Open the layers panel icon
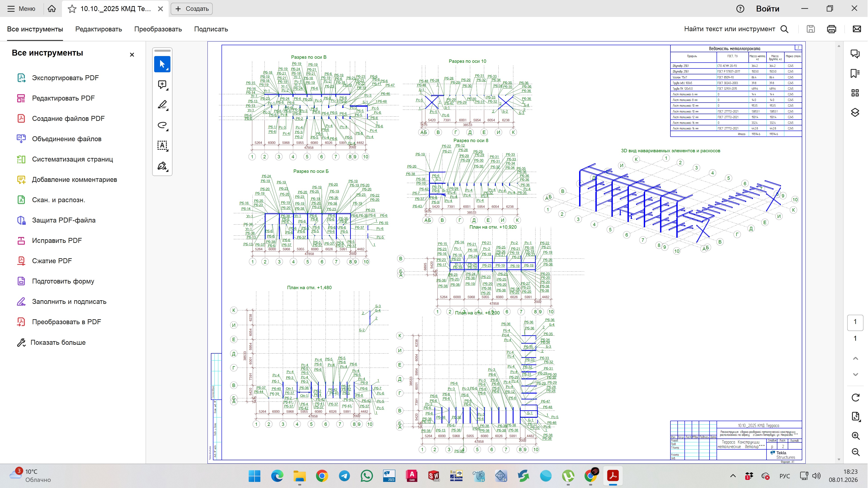Viewport: 868px width, 488px height. (855, 113)
